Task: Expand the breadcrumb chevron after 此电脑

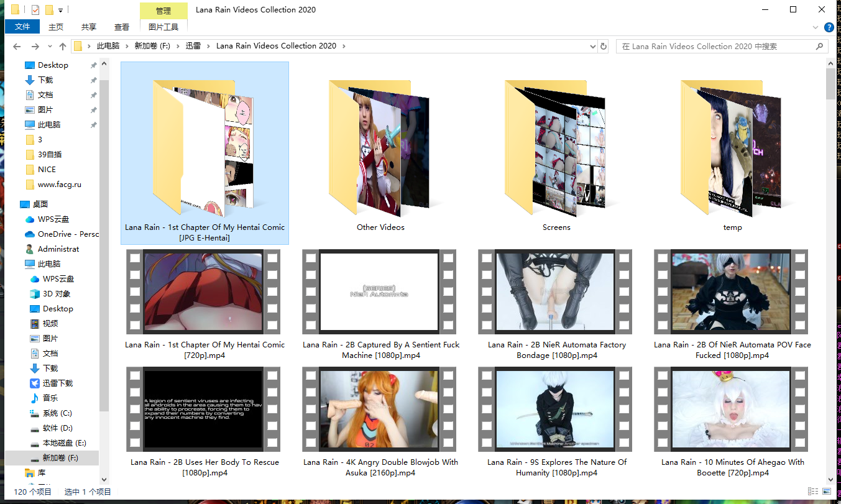Action: (x=126, y=46)
